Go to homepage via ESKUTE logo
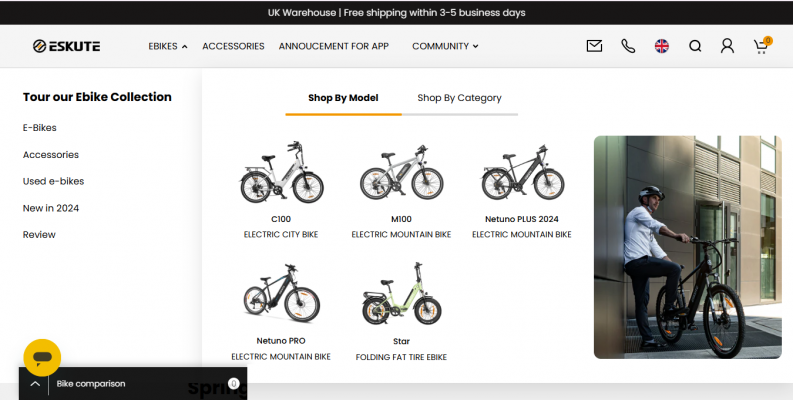This screenshot has height=400, width=793. click(66, 46)
